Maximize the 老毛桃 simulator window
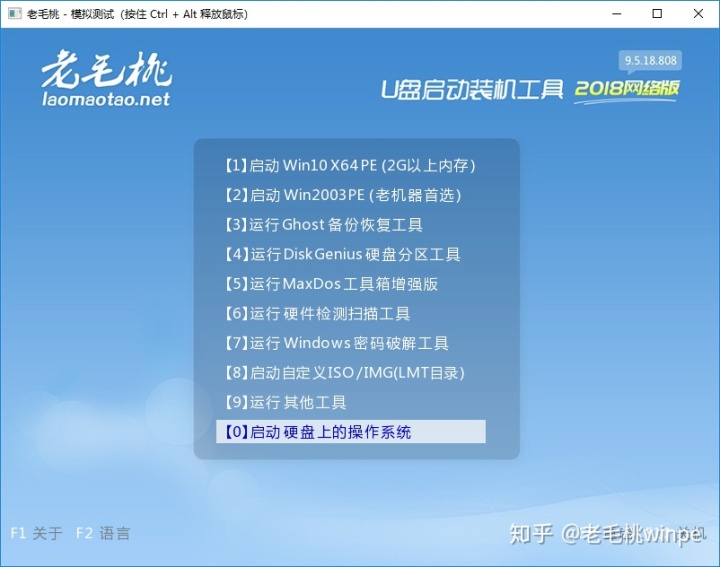Screen dimensions: 720x567 click(657, 14)
